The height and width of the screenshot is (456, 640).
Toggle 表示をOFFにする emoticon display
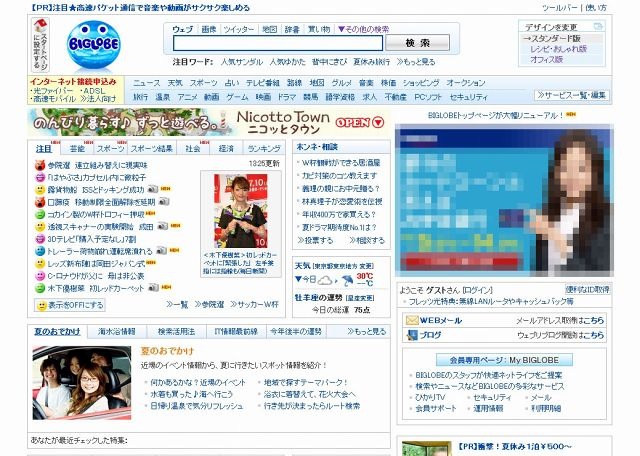(70, 305)
